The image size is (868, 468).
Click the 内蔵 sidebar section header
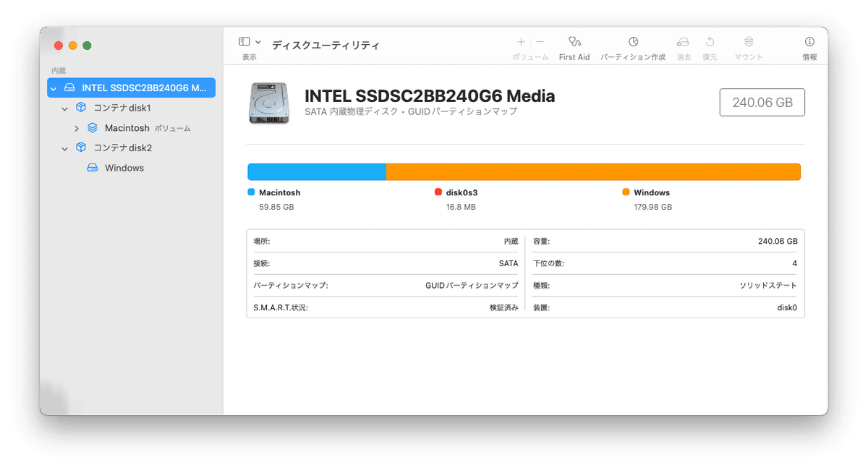pos(59,71)
